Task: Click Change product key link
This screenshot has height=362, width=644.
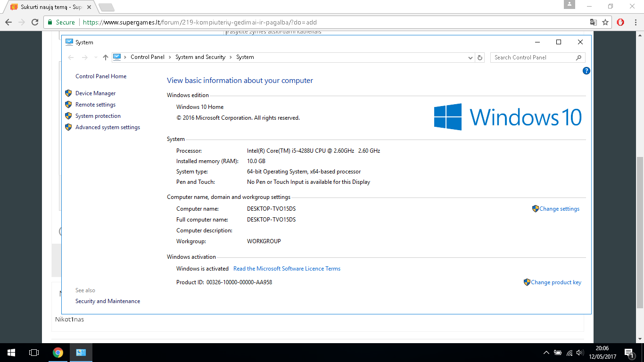Action: point(556,282)
